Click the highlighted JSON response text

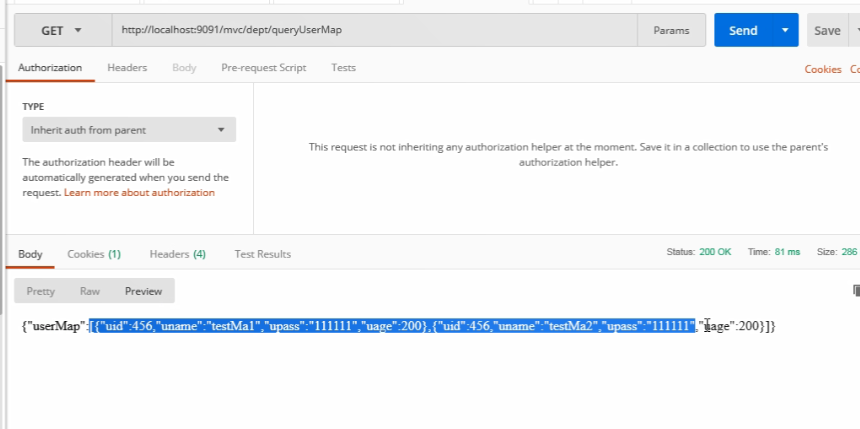[x=393, y=326]
